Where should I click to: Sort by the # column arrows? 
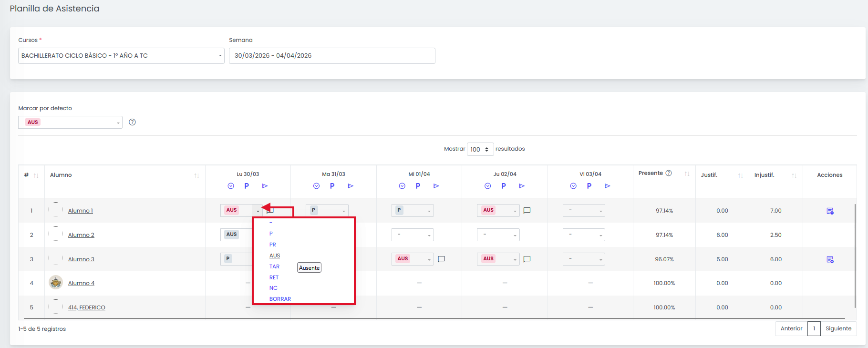pyautogui.click(x=36, y=175)
